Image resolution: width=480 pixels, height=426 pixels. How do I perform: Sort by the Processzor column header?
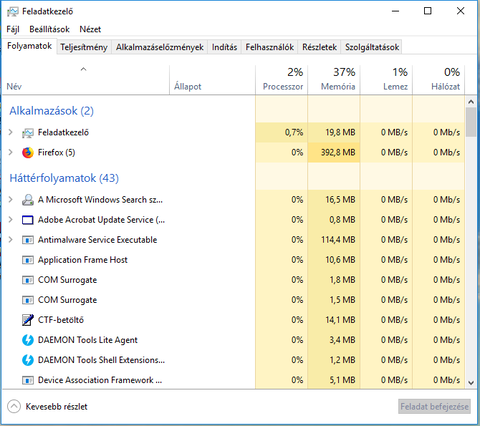click(x=282, y=80)
